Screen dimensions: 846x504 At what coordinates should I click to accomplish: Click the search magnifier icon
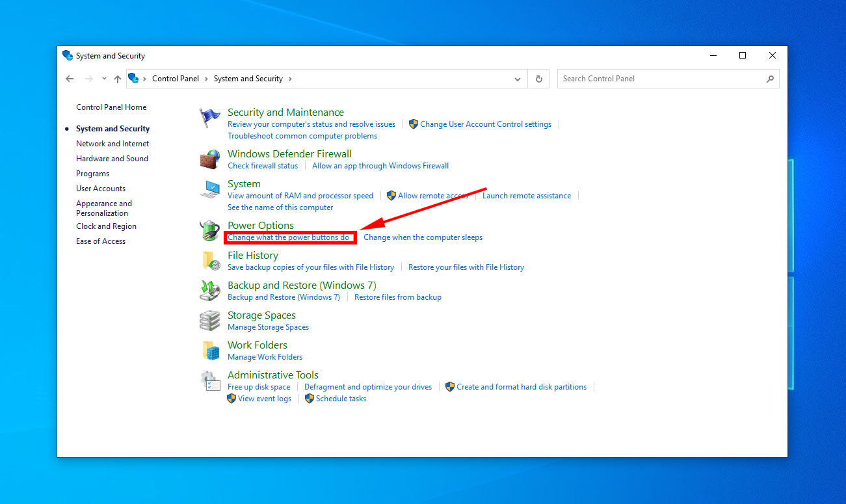pyautogui.click(x=770, y=79)
